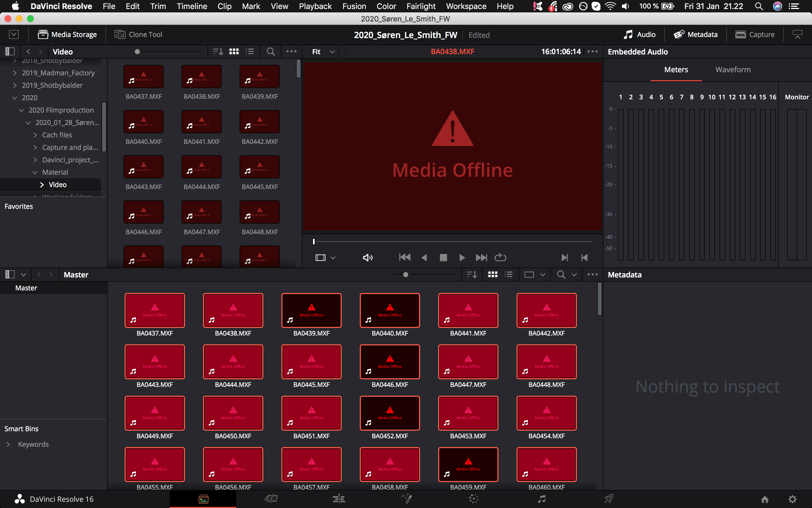
Task: Select BA0441.MXF in media storage browser
Action: click(201, 122)
